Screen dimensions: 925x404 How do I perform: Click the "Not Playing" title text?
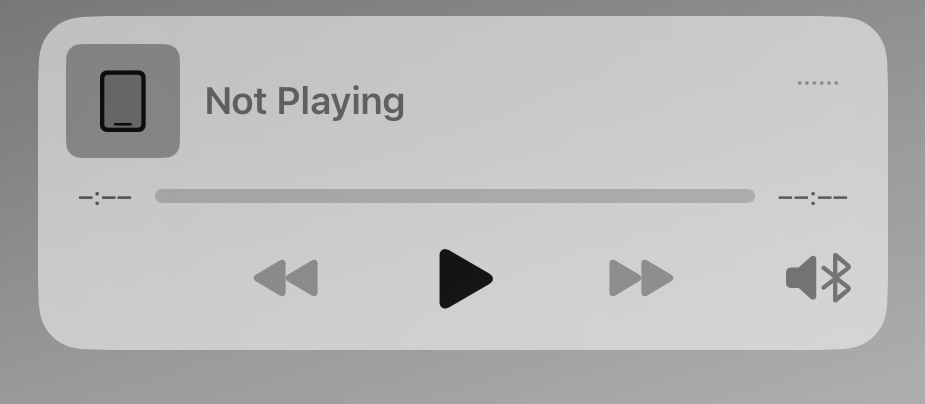(x=304, y=102)
